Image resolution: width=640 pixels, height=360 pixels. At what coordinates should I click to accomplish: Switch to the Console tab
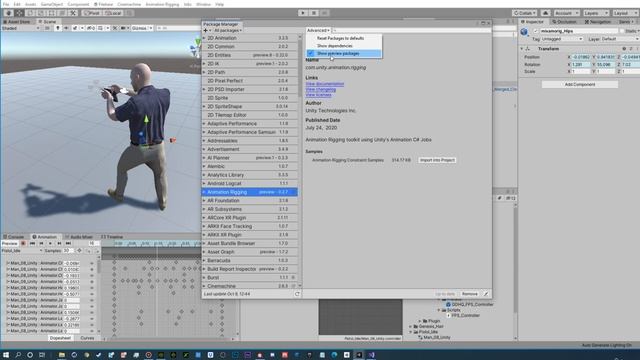(x=14, y=237)
